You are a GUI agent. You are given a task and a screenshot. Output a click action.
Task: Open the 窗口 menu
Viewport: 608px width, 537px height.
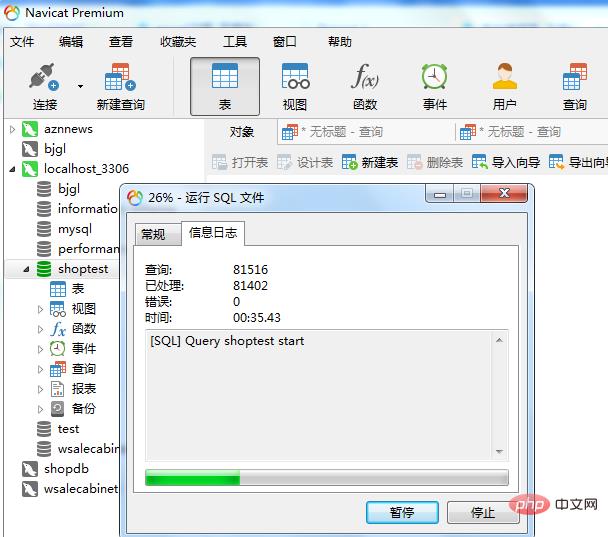click(285, 41)
